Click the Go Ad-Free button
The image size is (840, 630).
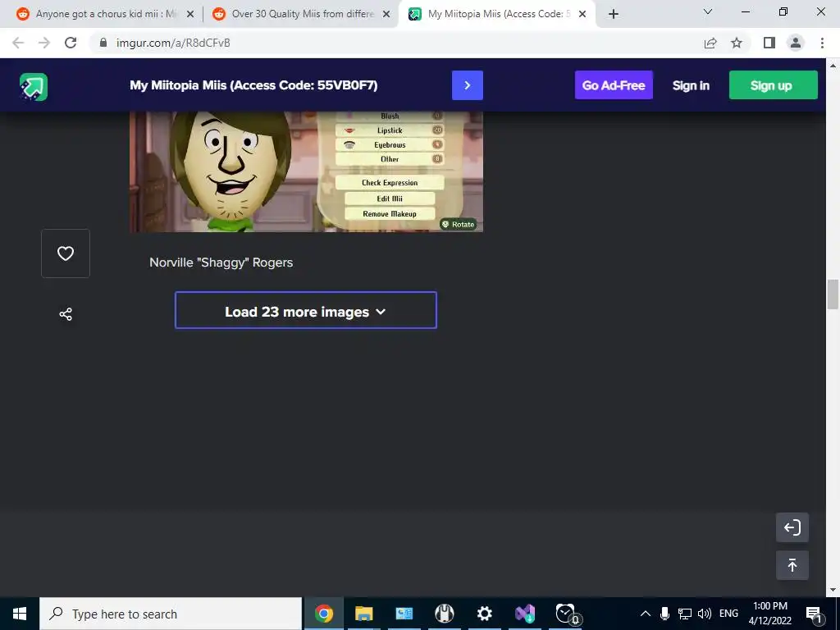[614, 85]
